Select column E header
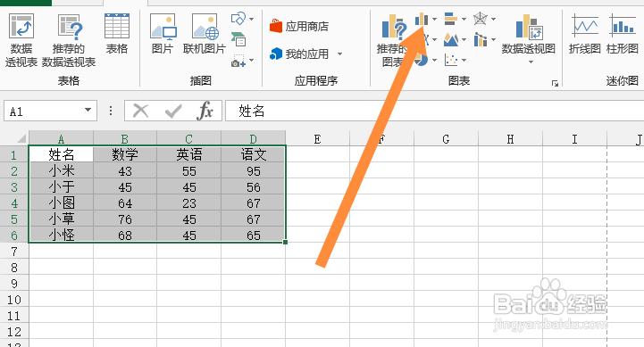The height and width of the screenshot is (347, 644). pyautogui.click(x=317, y=138)
